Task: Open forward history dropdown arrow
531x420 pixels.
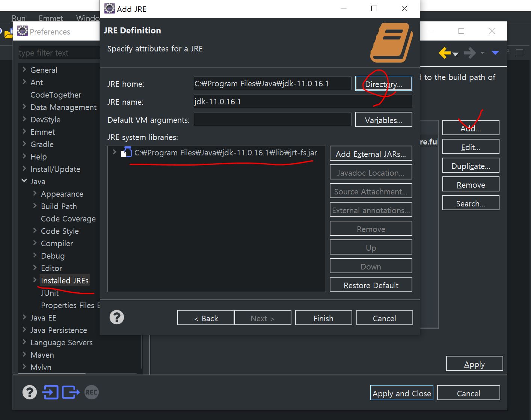Action: coord(483,53)
